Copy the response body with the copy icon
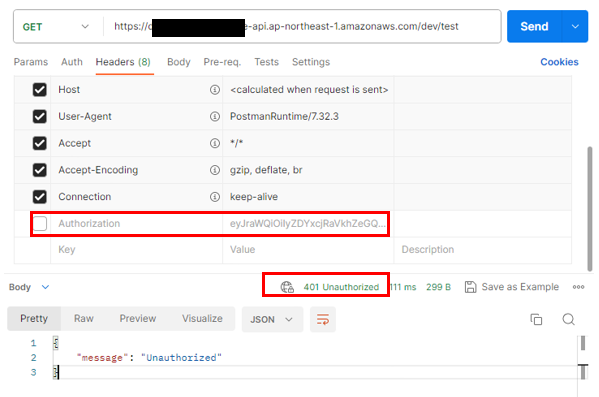 (536, 319)
